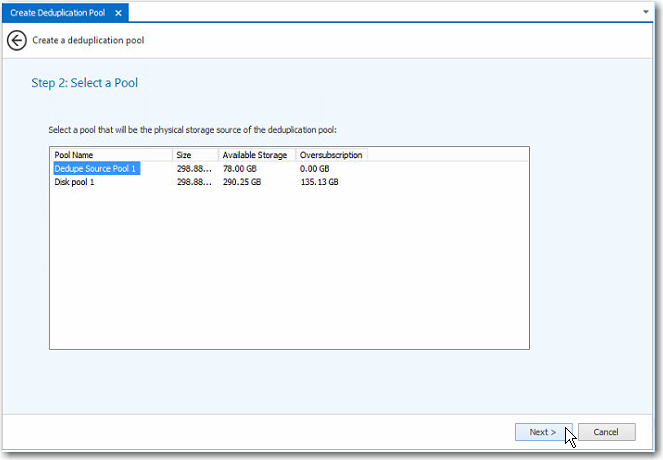Click the 0.00 GB oversubscription cell
Viewport: 663px width, 460px height.
pyautogui.click(x=315, y=169)
